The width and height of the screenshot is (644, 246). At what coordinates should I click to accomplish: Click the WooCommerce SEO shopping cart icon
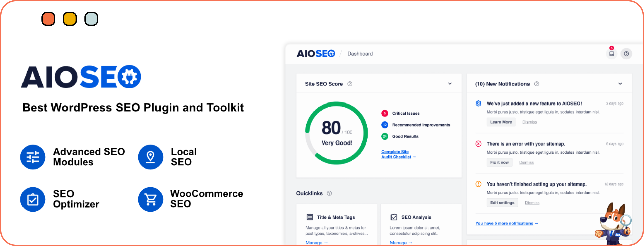click(x=150, y=199)
